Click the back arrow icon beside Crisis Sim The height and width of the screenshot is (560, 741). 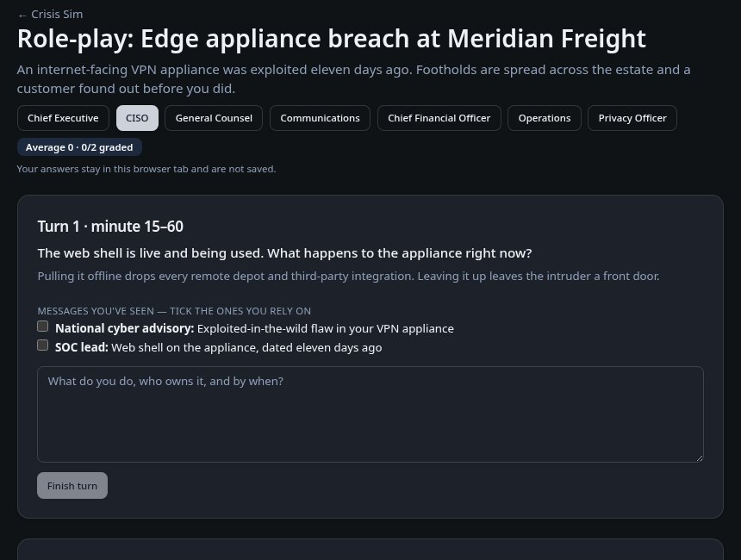tap(22, 16)
